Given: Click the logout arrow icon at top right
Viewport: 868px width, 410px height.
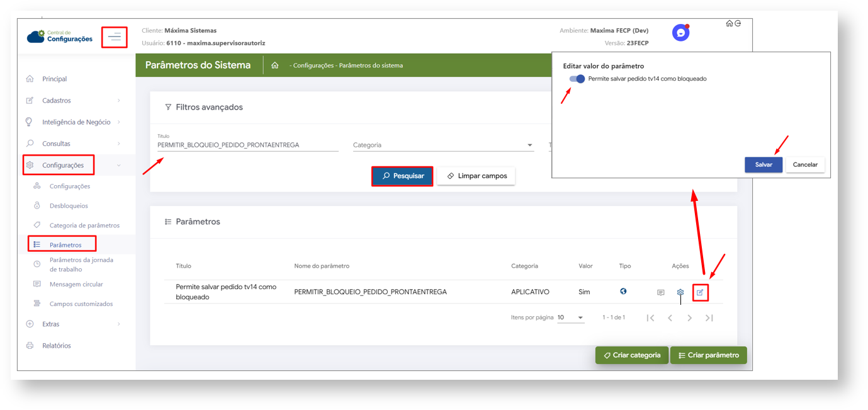Looking at the screenshot, I should pyautogui.click(x=738, y=23).
